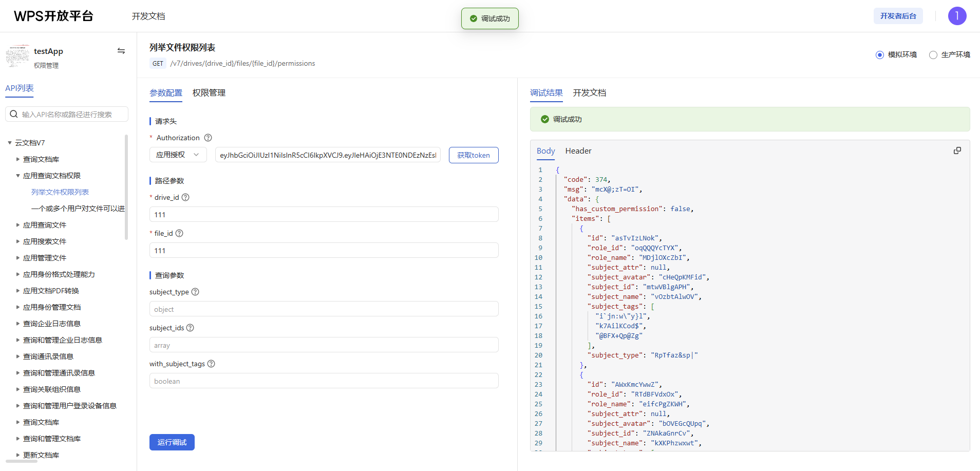Image resolution: width=980 pixels, height=471 pixels.
Task: Switch to the 权限管理 tab
Action: (209, 93)
